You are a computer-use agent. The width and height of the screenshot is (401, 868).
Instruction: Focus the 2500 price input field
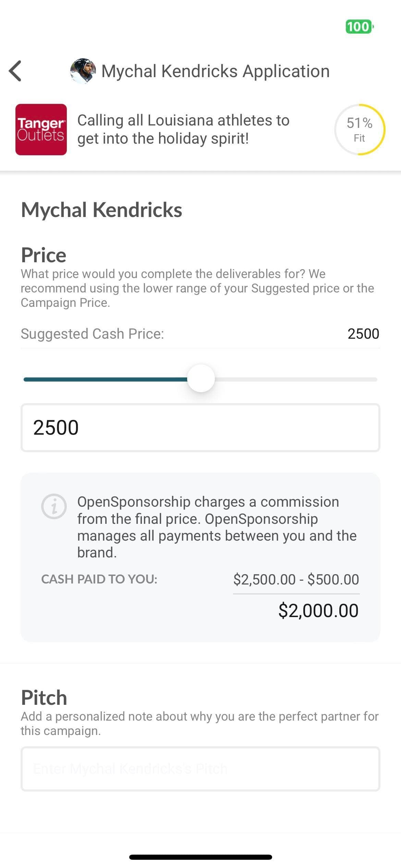[x=200, y=428]
